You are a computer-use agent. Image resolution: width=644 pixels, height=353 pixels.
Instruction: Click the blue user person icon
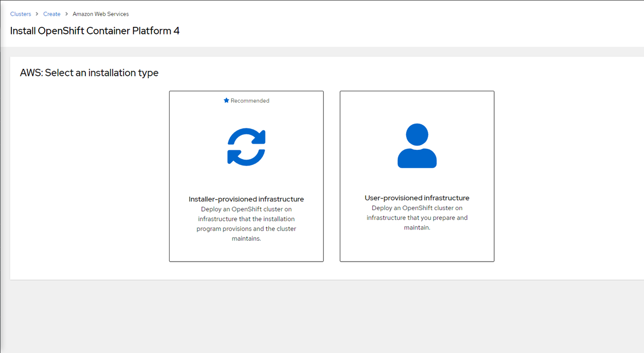pos(417,146)
